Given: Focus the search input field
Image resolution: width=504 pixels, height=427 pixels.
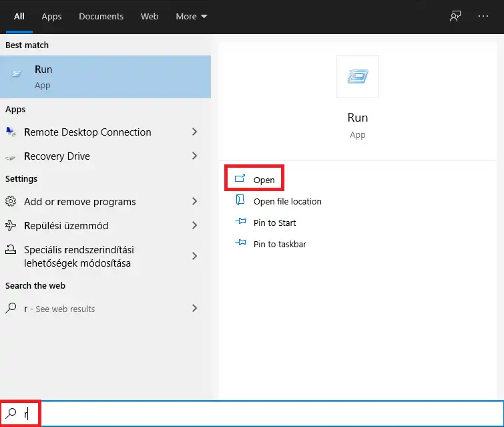Looking at the screenshot, I should point(252,414).
